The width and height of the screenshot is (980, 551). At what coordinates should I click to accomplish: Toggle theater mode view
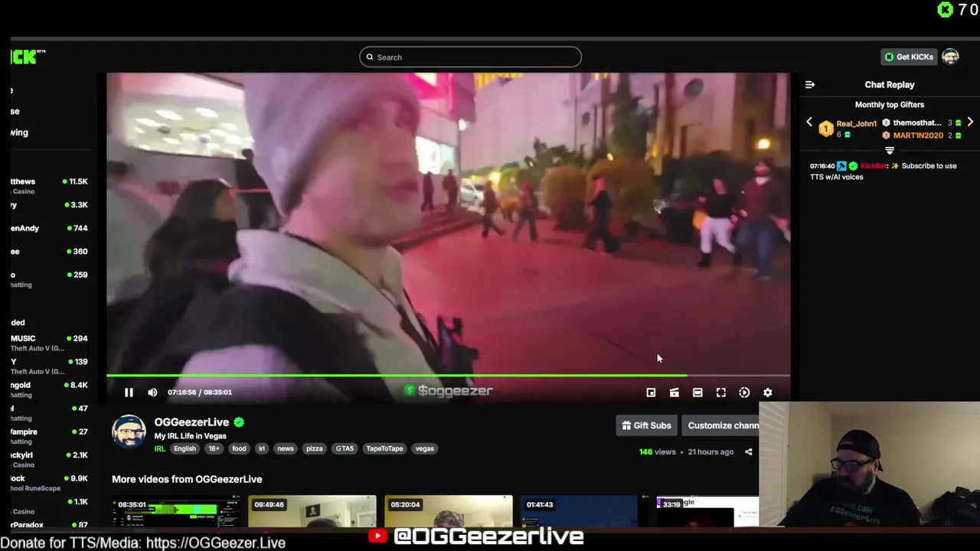[x=697, y=393]
